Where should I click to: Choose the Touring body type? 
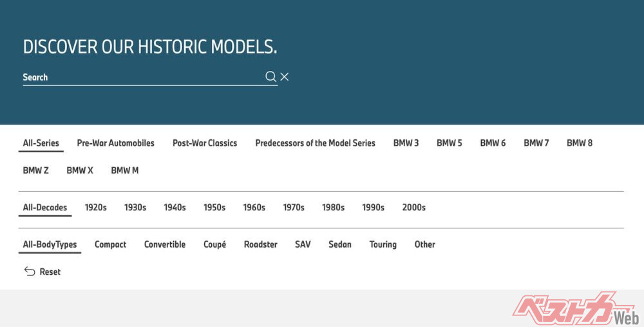[383, 244]
